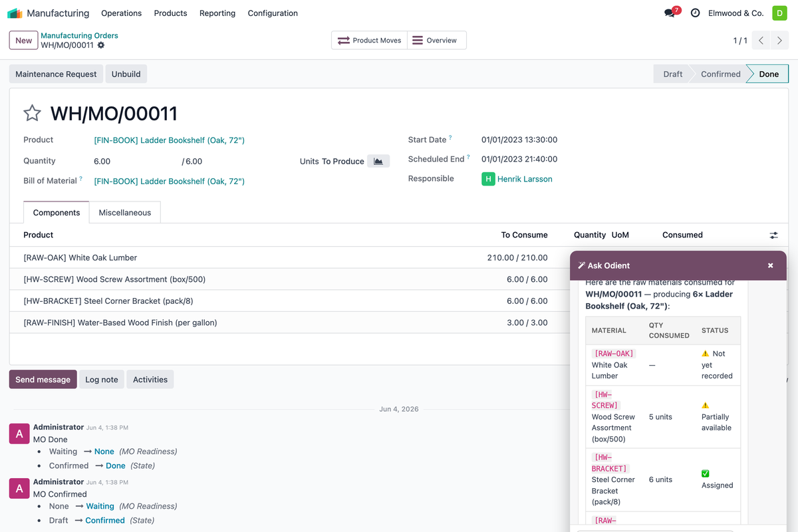Open Product Moves
The width and height of the screenshot is (798, 532).
pos(369,41)
